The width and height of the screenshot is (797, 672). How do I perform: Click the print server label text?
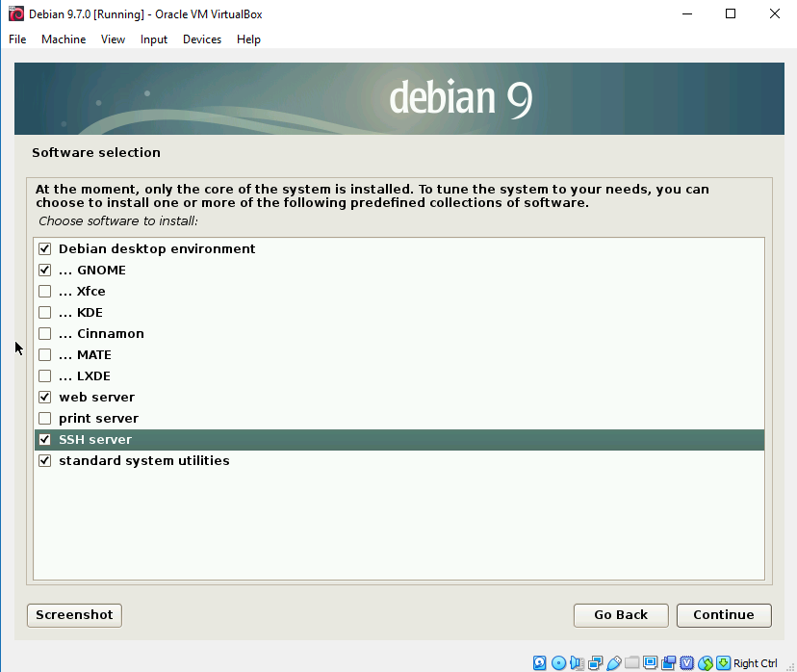98,419
